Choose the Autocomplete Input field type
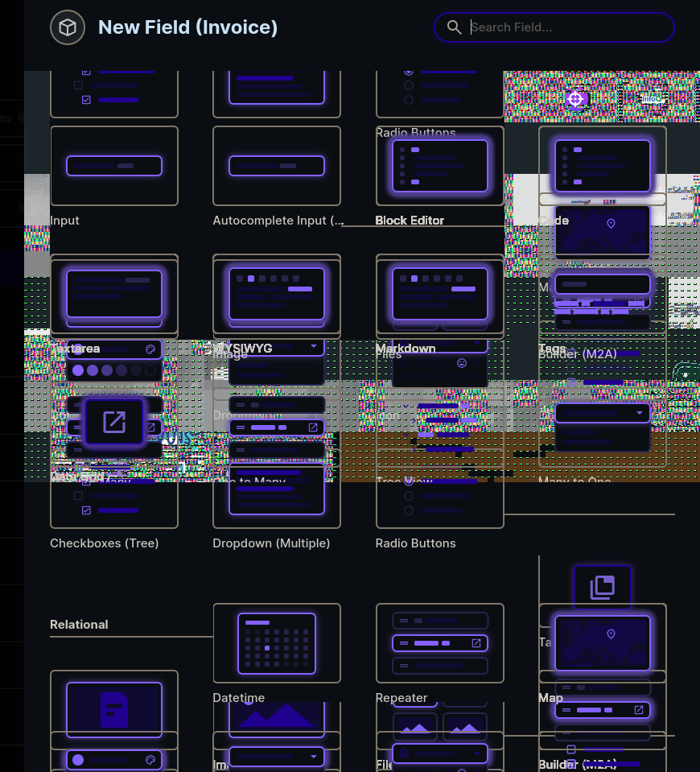 [276, 166]
